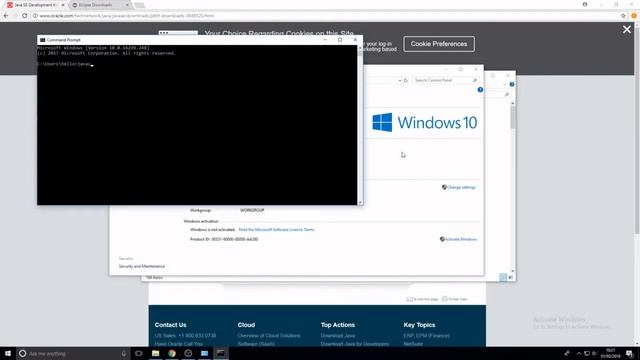Screen dimensions: 640x360
Task: Dismiss the cookie banner with the X
Action: pyautogui.click(x=627, y=29)
